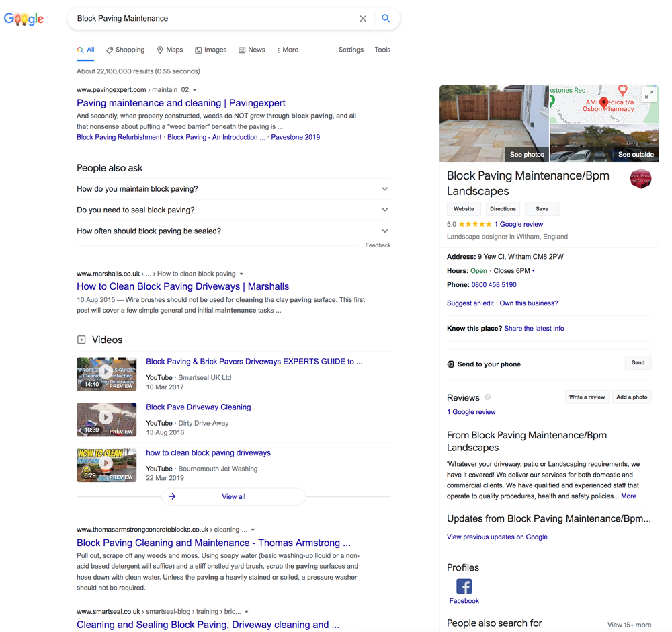Screen dimensions: 672x632
Task: Click the arrow icon beside View all
Action: click(172, 496)
